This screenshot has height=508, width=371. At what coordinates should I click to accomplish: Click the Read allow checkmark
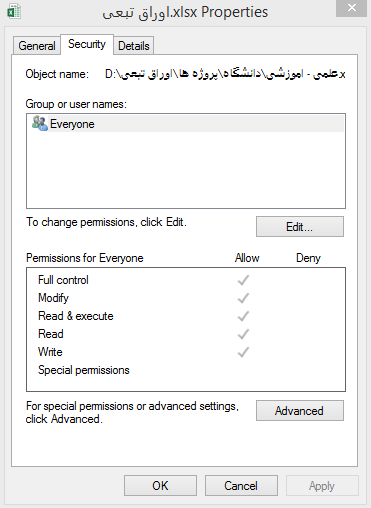click(x=243, y=334)
